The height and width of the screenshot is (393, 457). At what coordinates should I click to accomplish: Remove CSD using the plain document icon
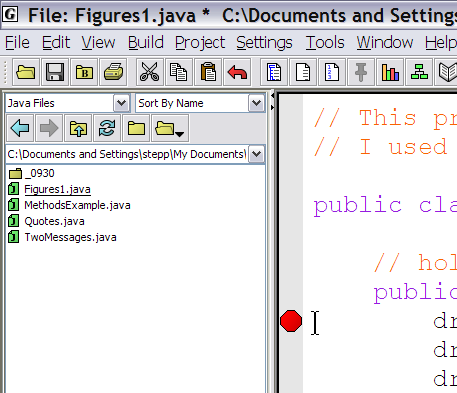click(303, 72)
